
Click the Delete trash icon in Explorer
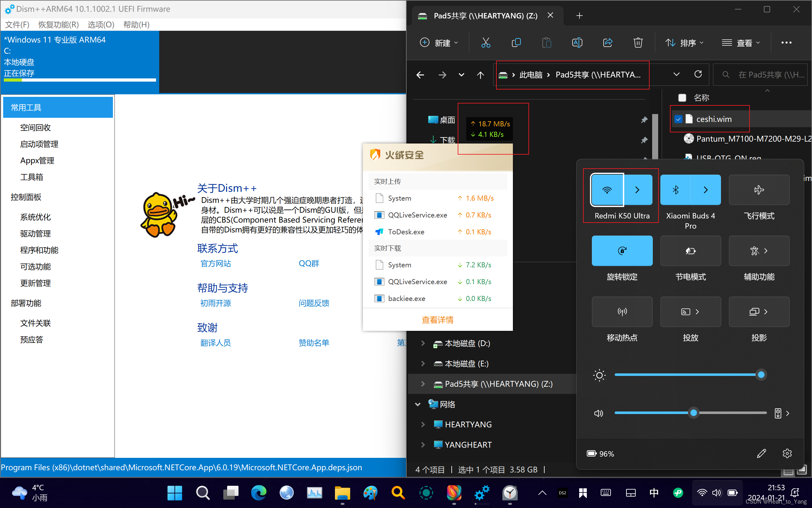(x=638, y=43)
